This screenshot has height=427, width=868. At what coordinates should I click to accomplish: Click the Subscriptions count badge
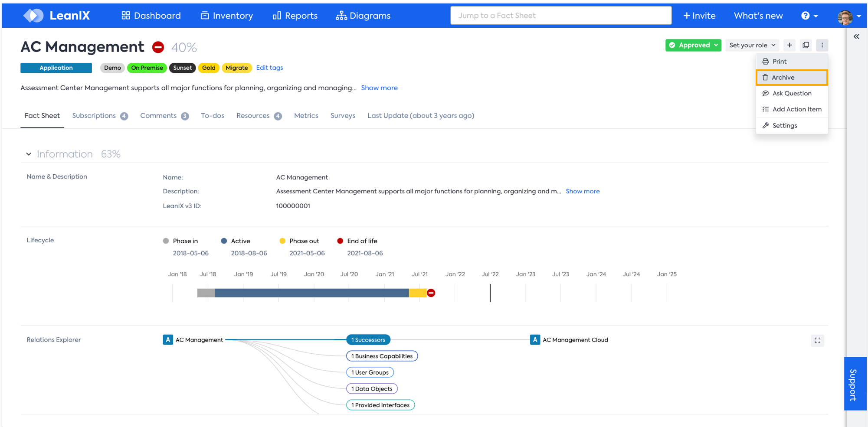(x=124, y=116)
